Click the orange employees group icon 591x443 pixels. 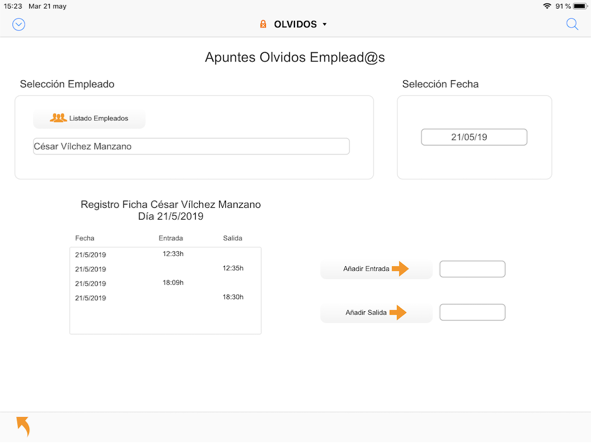point(58,118)
